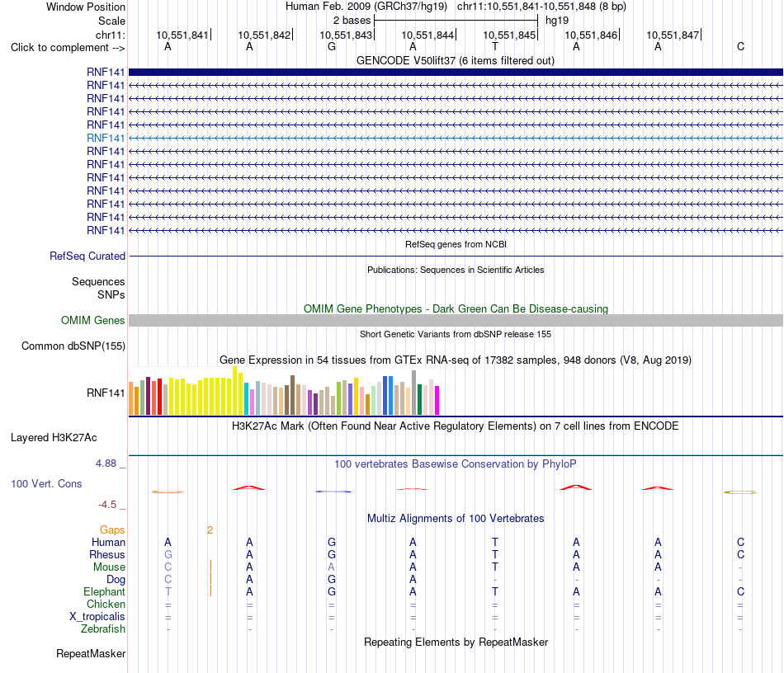Click '100 vertebrates Basewise Conservation by PhyloP' title

pos(456,464)
